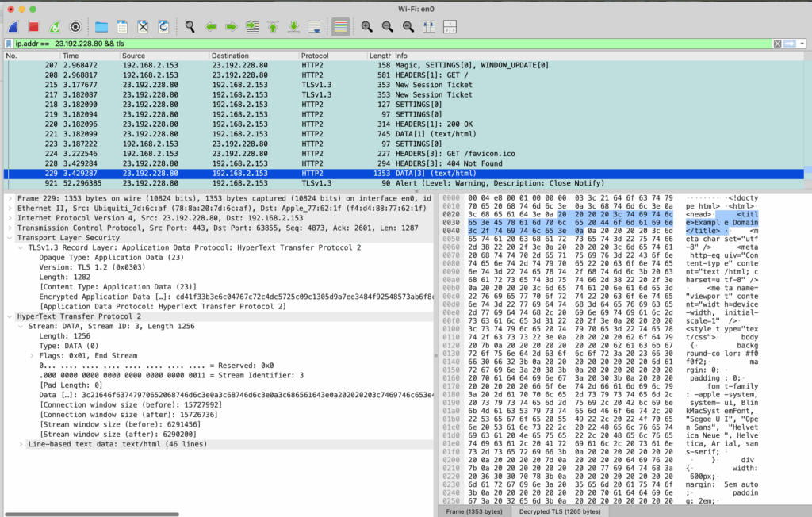Select packet 224 GET /favicon.ico row
Viewport: 812px width, 517px height.
point(404,154)
